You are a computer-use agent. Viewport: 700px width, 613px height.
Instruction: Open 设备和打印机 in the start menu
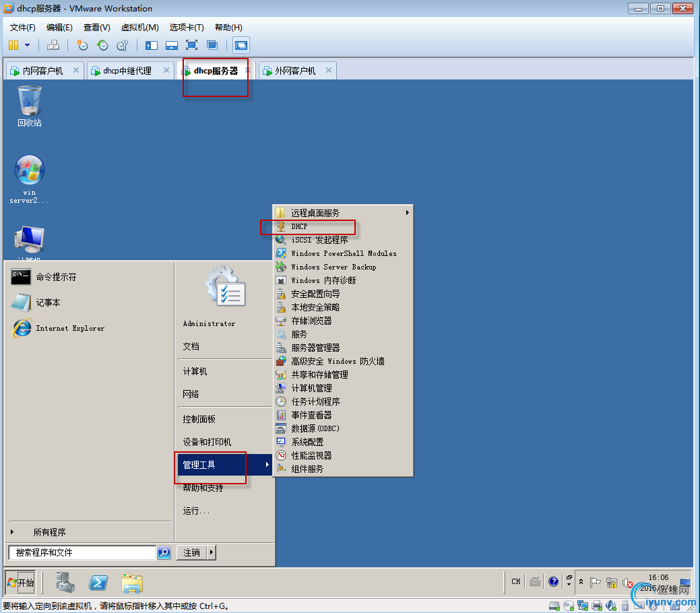point(207,442)
